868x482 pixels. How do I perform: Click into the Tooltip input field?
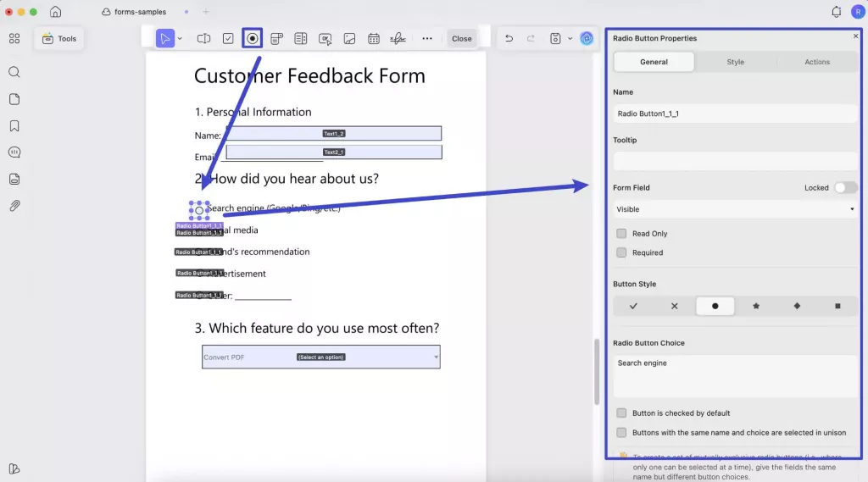click(x=735, y=161)
